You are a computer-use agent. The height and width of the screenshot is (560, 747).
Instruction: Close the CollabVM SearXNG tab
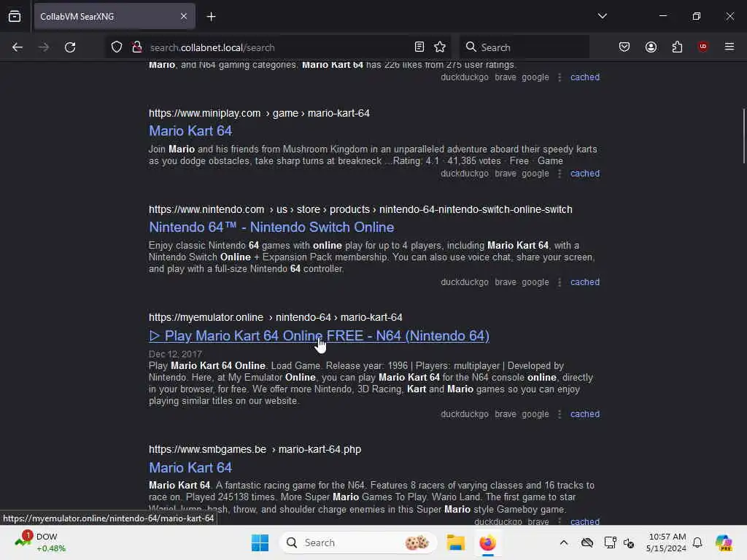(x=183, y=16)
